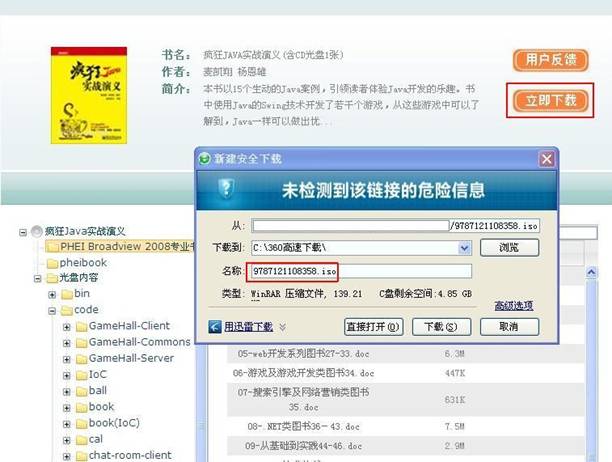The width and height of the screenshot is (612, 462).
Task: Click the 631K size cell
Action: (455, 400)
